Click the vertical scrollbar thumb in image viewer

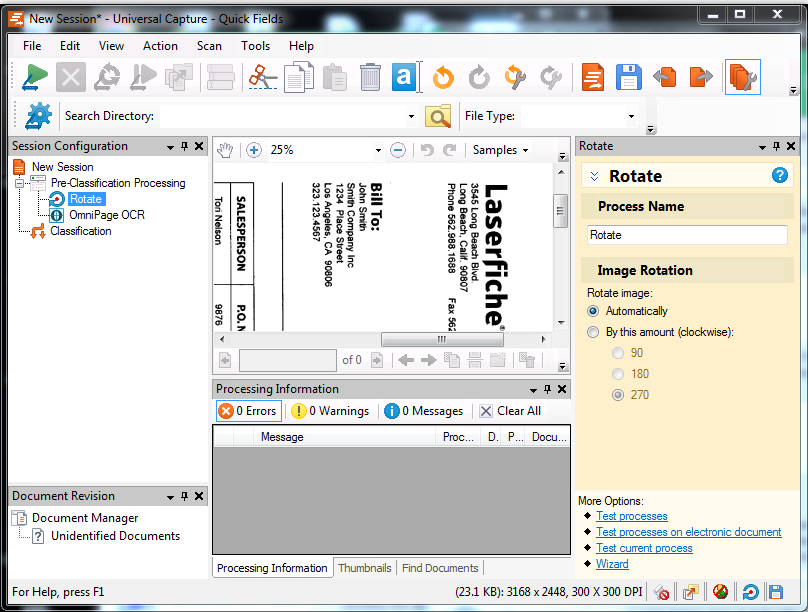click(561, 210)
